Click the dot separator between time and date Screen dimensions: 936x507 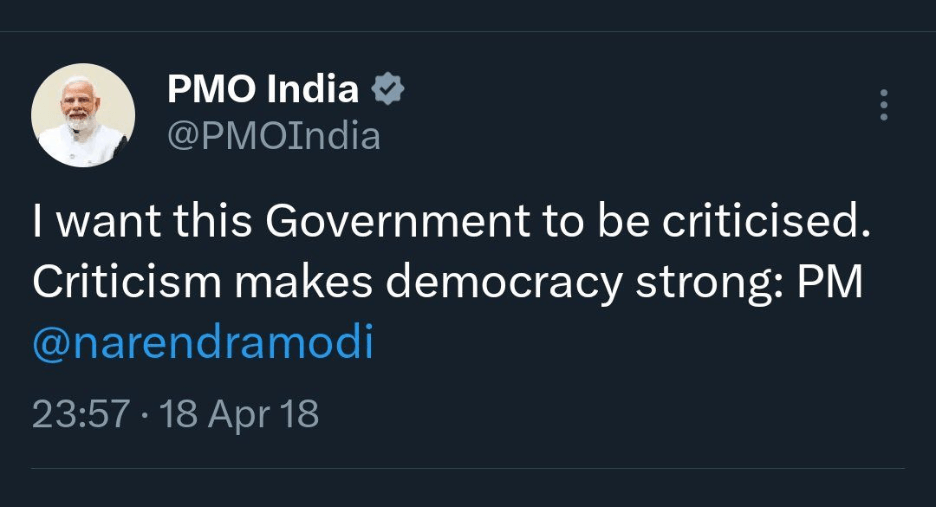coord(145,414)
